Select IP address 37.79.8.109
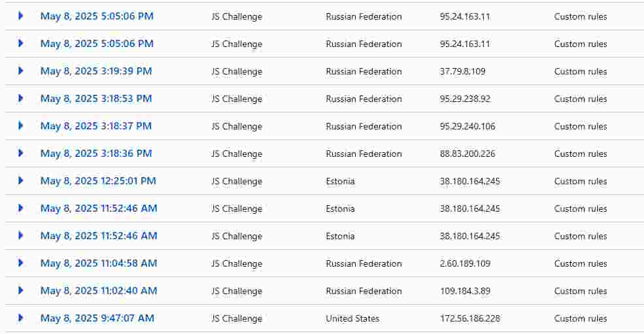This screenshot has height=334, width=644. [462, 71]
